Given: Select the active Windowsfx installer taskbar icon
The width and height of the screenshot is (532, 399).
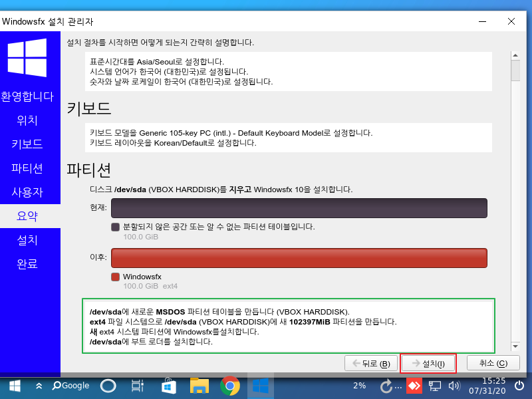Looking at the screenshot, I should 261,386.
